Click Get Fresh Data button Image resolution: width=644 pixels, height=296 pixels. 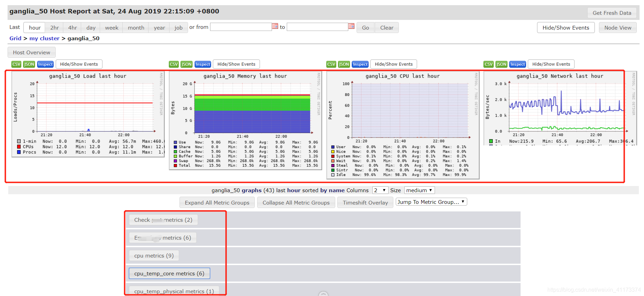pos(612,13)
